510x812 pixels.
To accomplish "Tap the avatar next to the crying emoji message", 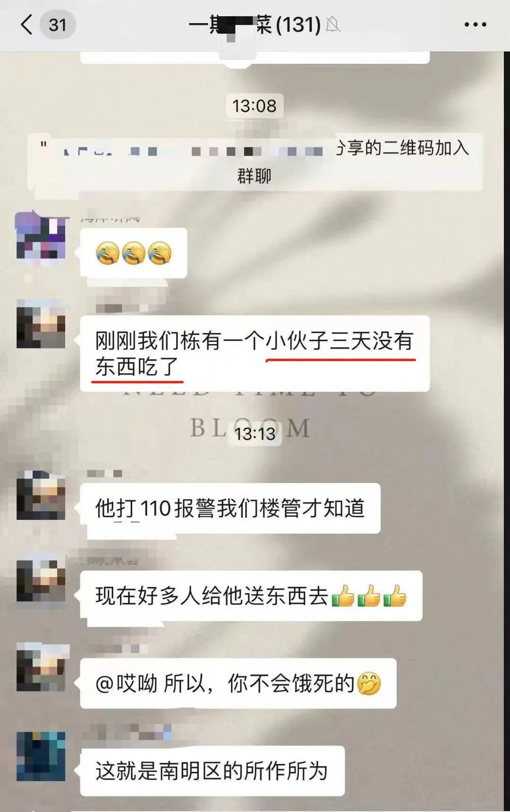I will (x=41, y=235).
